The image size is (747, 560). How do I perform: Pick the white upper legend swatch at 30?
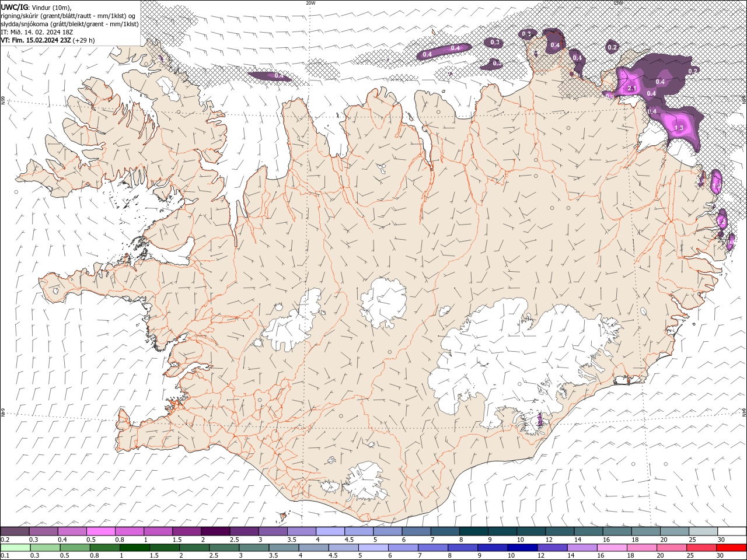click(x=732, y=531)
